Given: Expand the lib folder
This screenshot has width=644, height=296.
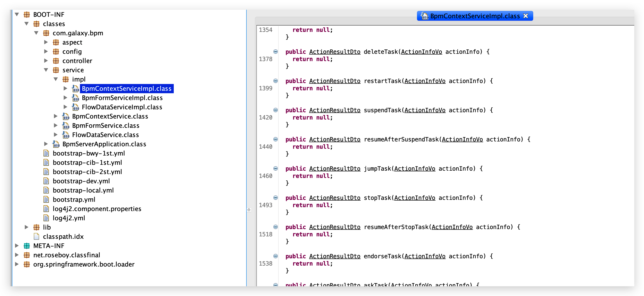Looking at the screenshot, I should pos(27,227).
